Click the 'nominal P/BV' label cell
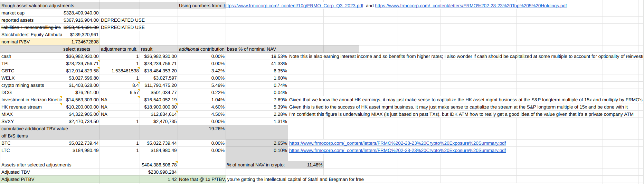Image resolution: width=644 pixels, height=184 pixels. 31,42
